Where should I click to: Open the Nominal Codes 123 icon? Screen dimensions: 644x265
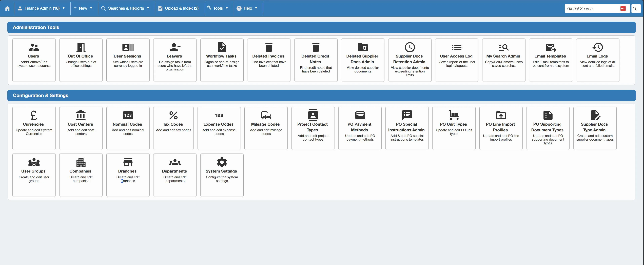[128, 115]
